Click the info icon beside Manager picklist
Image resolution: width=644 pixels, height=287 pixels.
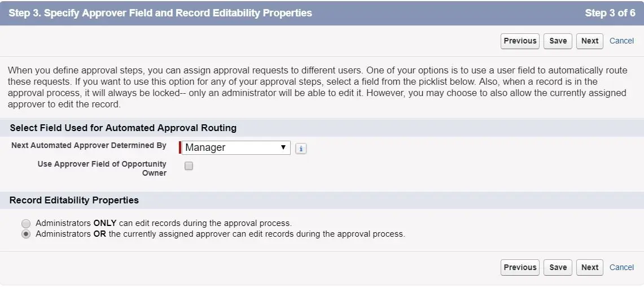[301, 149]
